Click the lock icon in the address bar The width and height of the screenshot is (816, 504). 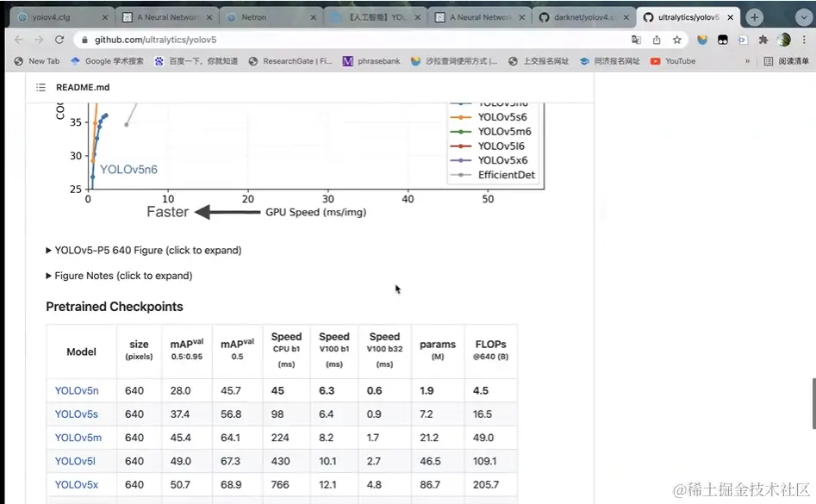[x=84, y=40]
